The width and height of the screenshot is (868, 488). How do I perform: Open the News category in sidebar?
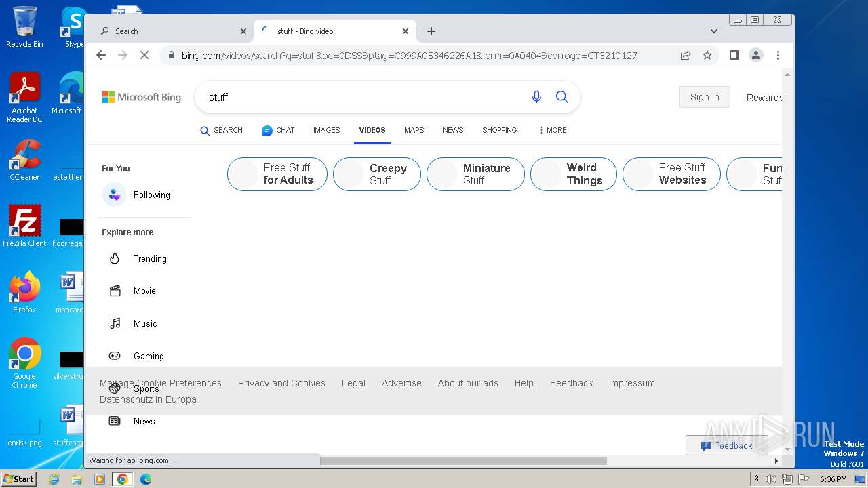click(133, 421)
